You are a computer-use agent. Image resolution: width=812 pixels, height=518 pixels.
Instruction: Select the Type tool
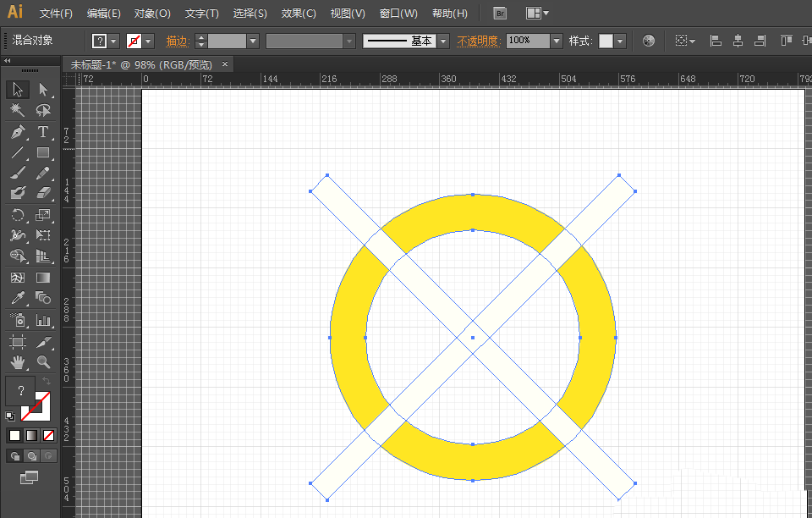pos(43,132)
